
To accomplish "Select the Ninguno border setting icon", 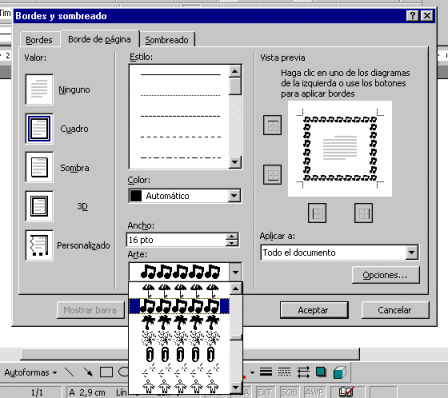I will coord(39,90).
